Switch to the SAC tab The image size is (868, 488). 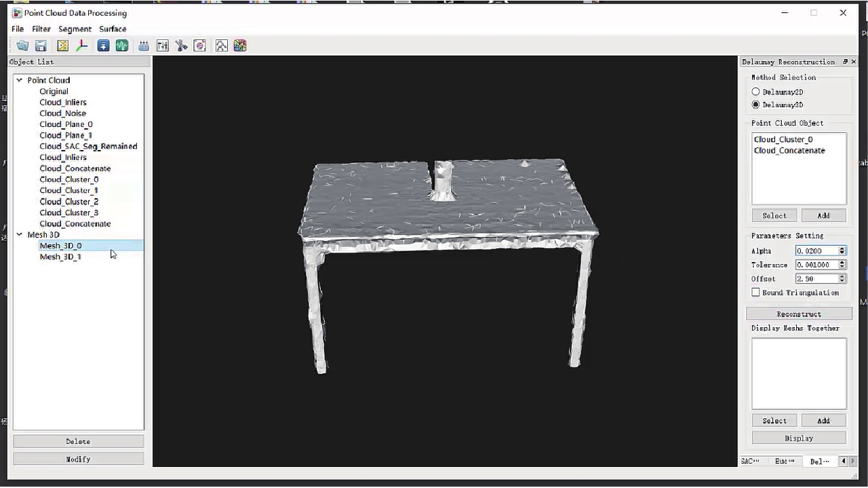click(750, 462)
